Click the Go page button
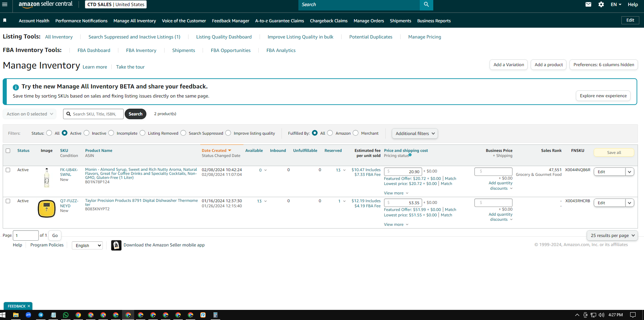The height and width of the screenshot is (320, 644). coord(55,235)
